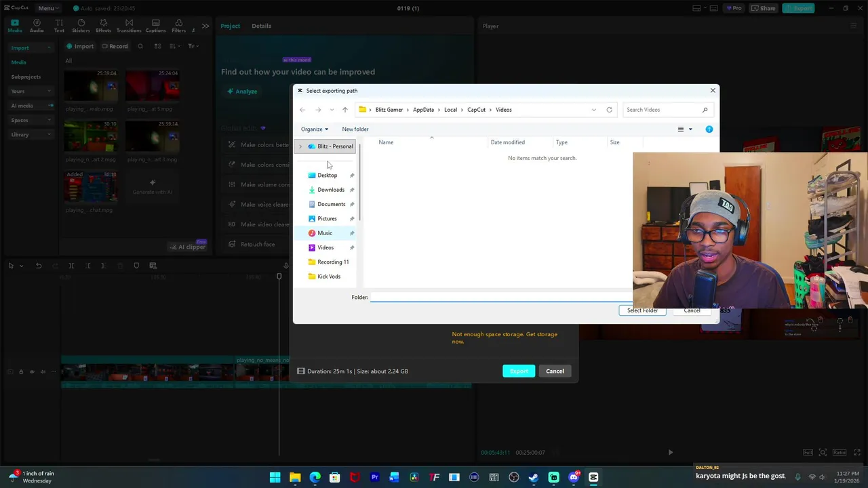
Task: Expand the Blitz - Personal tree node
Action: (300, 146)
